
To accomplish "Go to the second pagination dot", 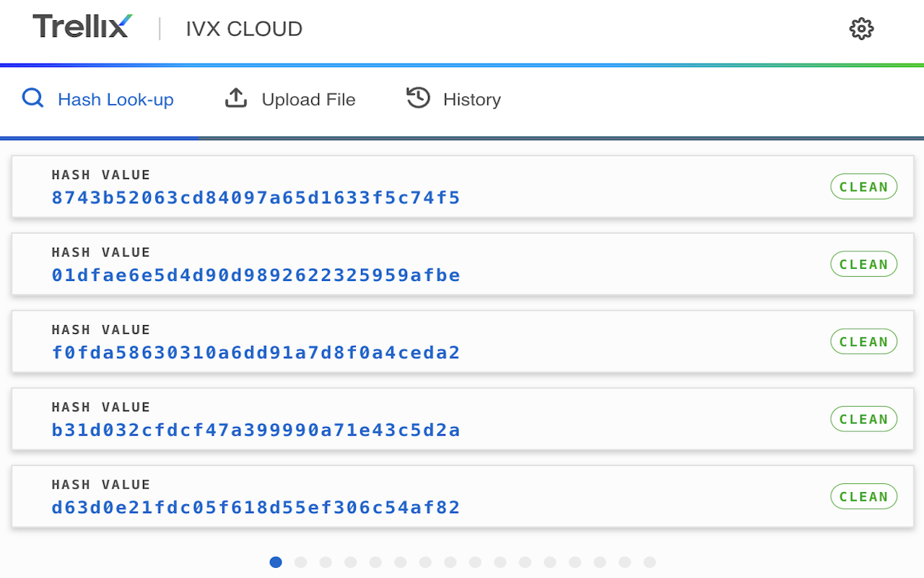I will 301,562.
